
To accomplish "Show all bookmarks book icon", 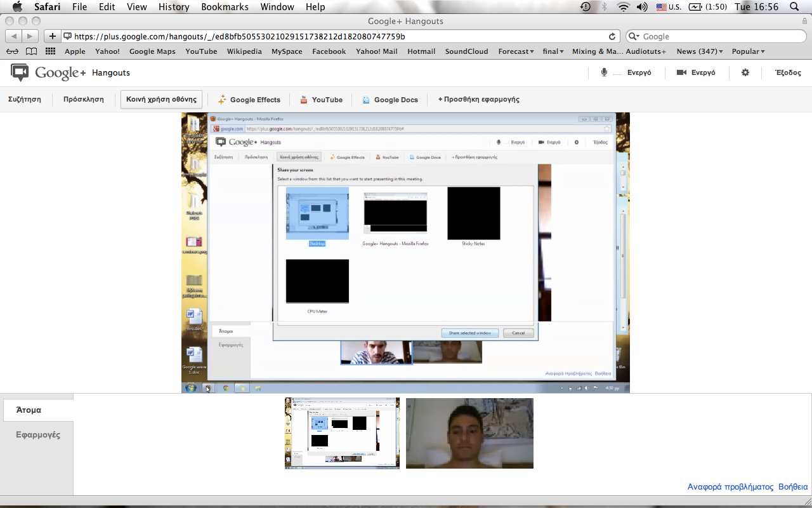I will (x=31, y=51).
